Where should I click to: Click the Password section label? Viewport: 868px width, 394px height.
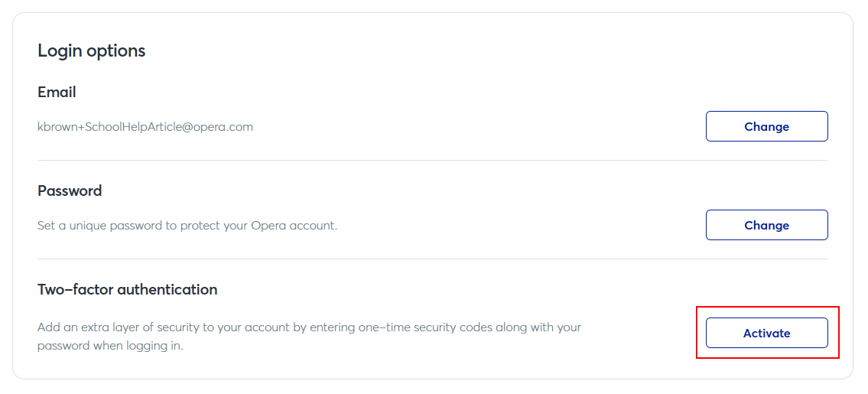[70, 190]
